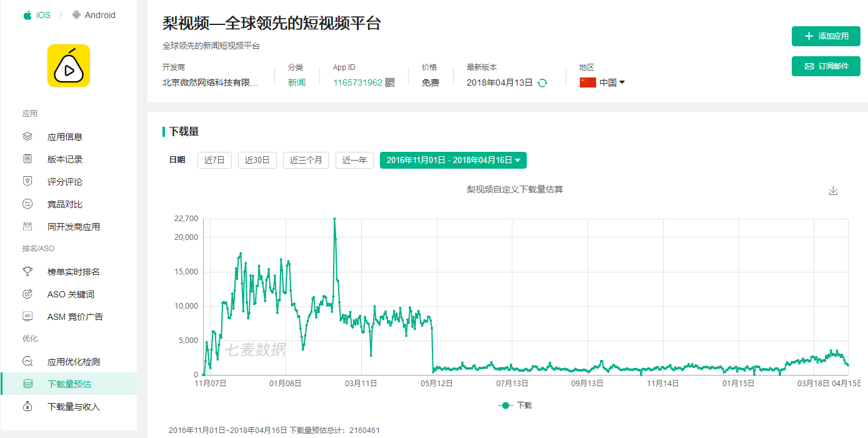Click the 下载量 section heading
Viewport: 868px width, 438px height.
coord(184,131)
